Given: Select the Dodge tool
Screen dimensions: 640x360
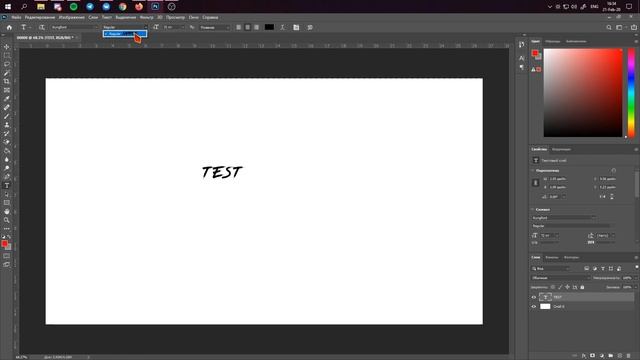Looking at the screenshot, I should tap(7, 168).
